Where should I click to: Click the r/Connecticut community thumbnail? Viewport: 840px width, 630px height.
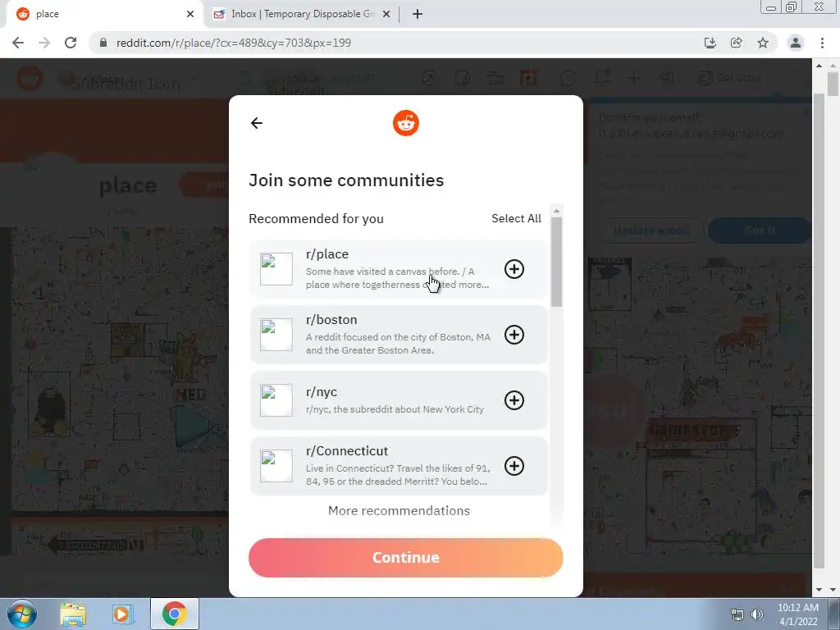276,466
